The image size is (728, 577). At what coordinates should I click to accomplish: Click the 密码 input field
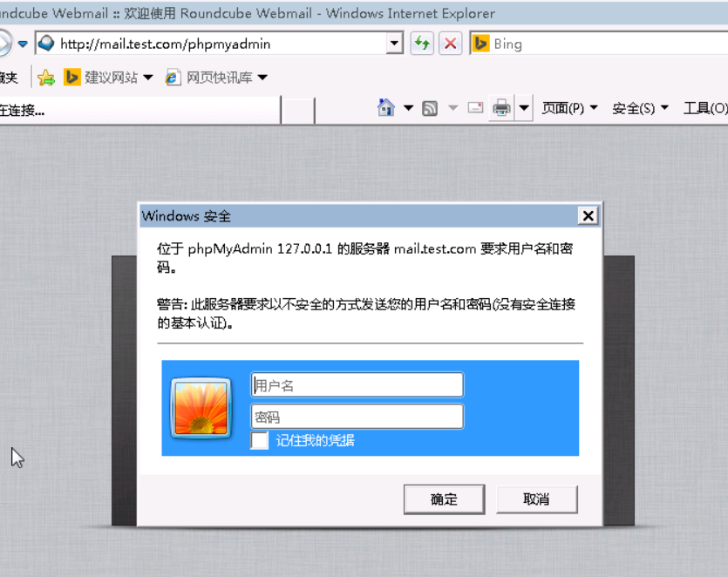(x=357, y=417)
